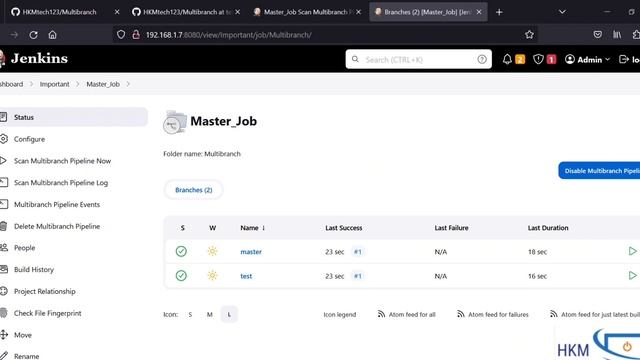Click the browser home icon
The height and width of the screenshot is (360, 640).
coord(52,35)
